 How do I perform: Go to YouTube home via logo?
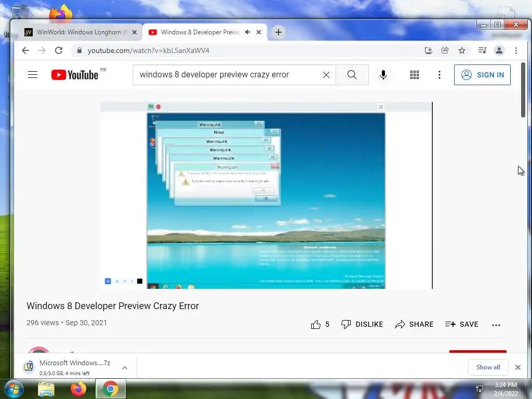(x=75, y=75)
